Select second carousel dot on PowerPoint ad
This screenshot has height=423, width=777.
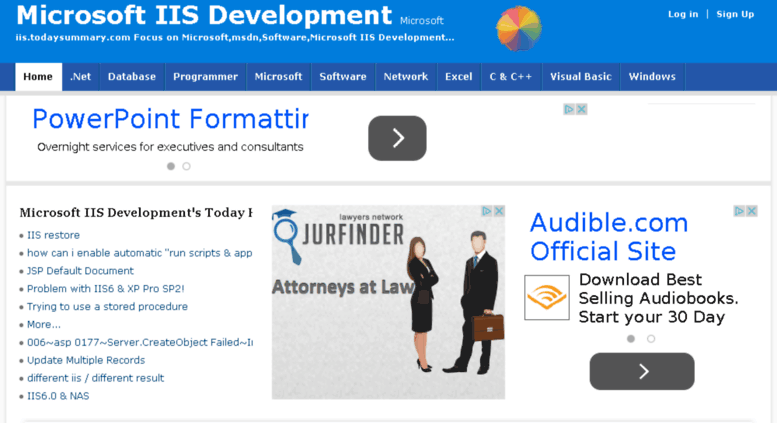click(186, 166)
